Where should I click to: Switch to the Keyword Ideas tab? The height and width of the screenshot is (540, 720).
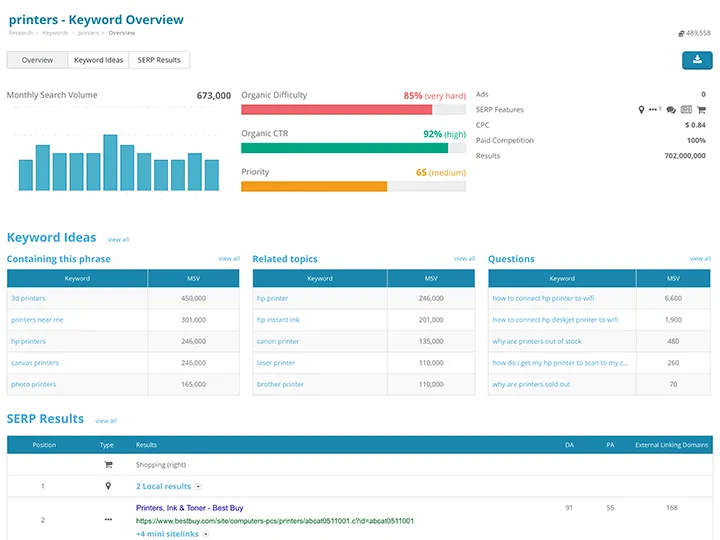pyautogui.click(x=98, y=60)
